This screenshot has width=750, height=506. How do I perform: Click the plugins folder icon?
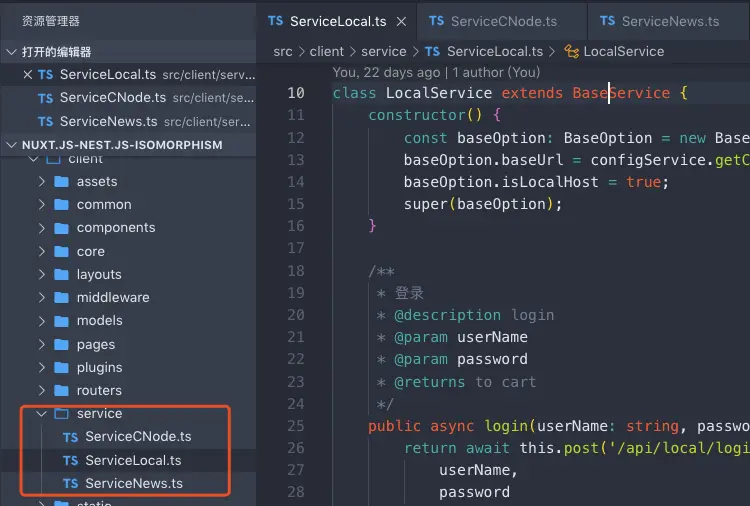(61, 367)
